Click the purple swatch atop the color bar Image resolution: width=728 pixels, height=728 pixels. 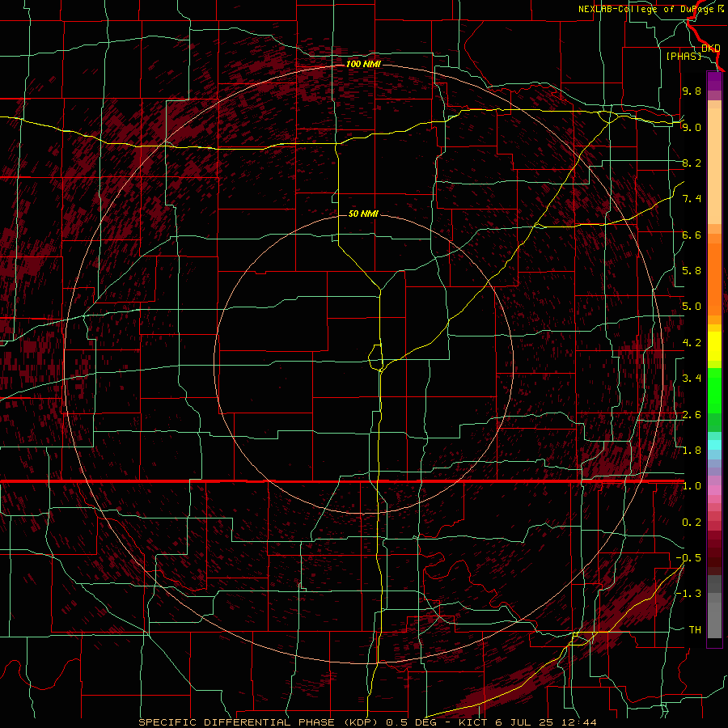[714, 82]
